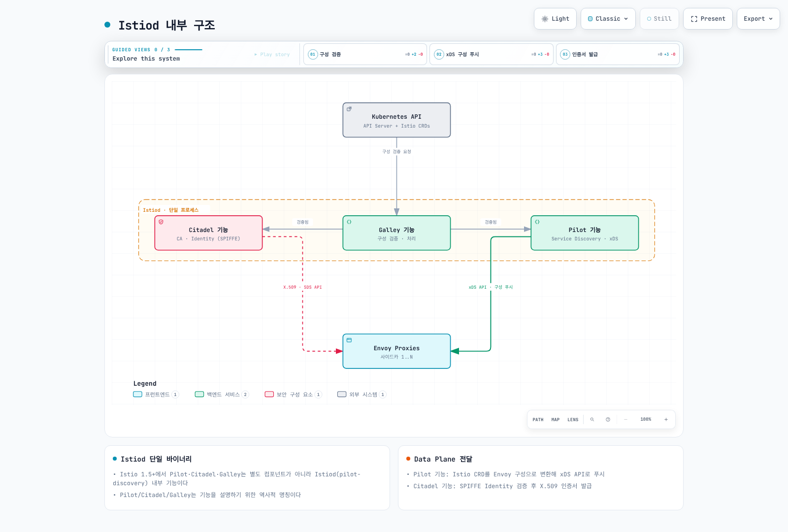Click the 구성 검증 요청 edge label
The width and height of the screenshot is (788, 532).
tap(396, 152)
